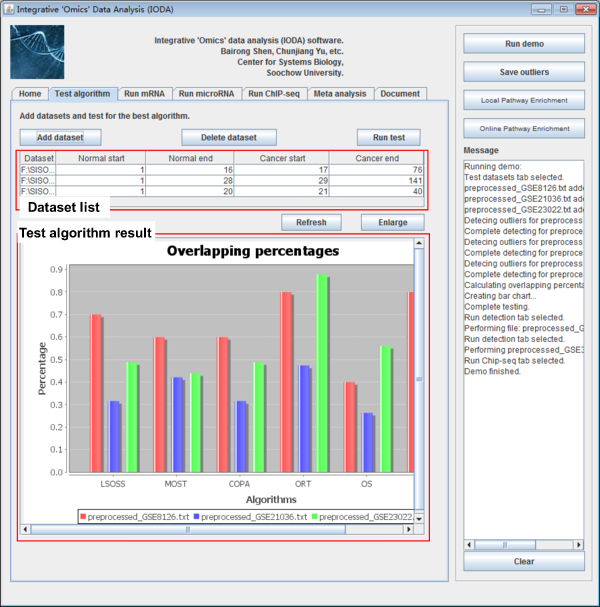The image size is (600, 607).
Task: Click the Refresh chart button
Action: point(311,222)
